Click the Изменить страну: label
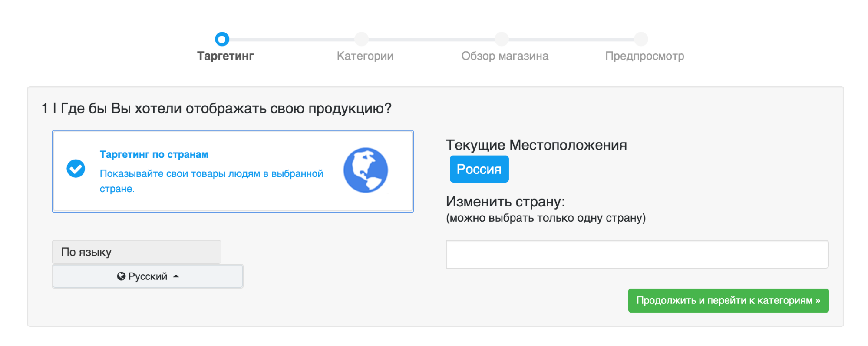The image size is (868, 346). click(x=505, y=202)
